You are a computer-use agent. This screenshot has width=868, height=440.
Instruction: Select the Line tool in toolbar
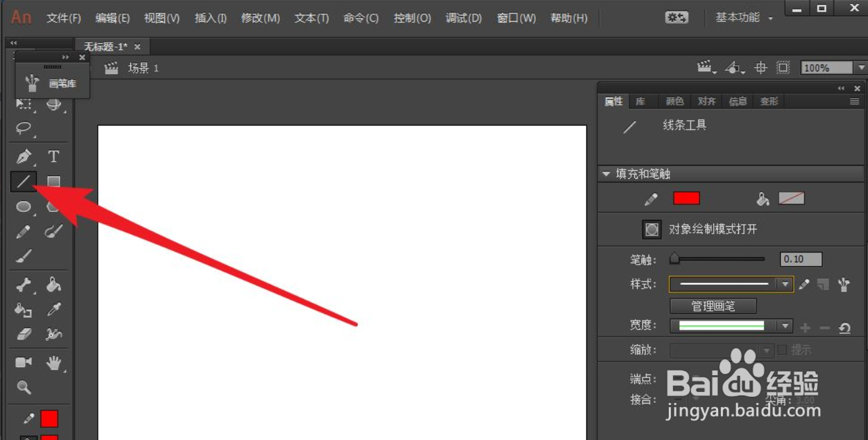(x=24, y=181)
